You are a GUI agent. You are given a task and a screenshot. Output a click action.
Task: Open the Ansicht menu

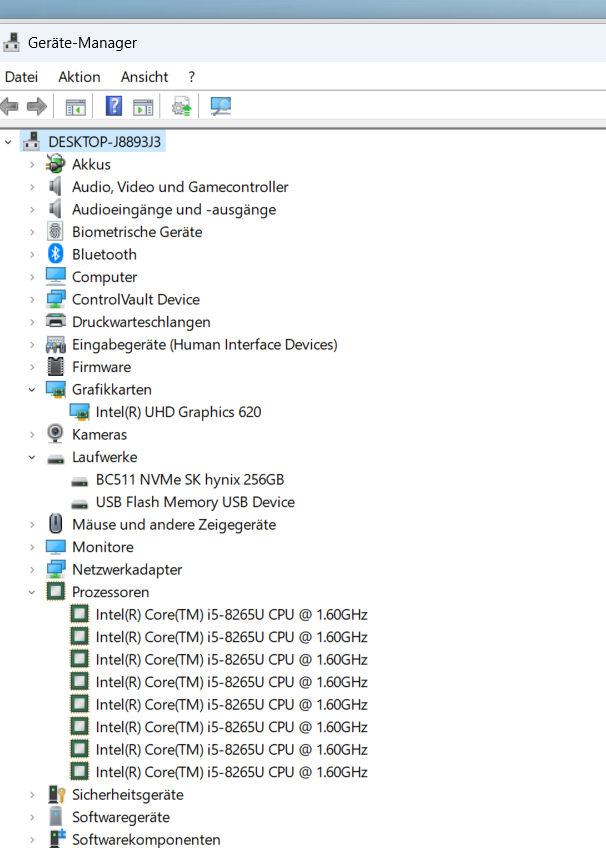(144, 77)
